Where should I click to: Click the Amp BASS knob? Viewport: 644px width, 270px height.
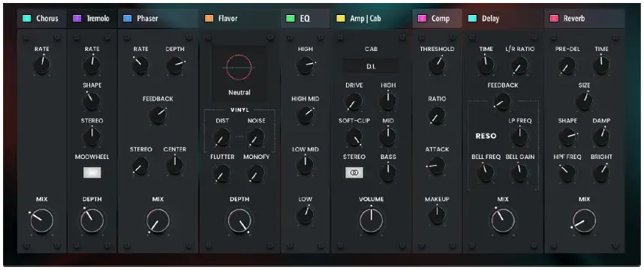pyautogui.click(x=388, y=173)
